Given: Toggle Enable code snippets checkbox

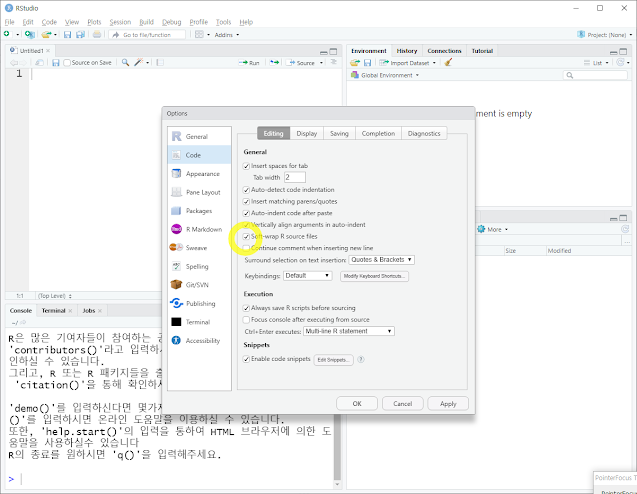Looking at the screenshot, I should pyautogui.click(x=246, y=359).
